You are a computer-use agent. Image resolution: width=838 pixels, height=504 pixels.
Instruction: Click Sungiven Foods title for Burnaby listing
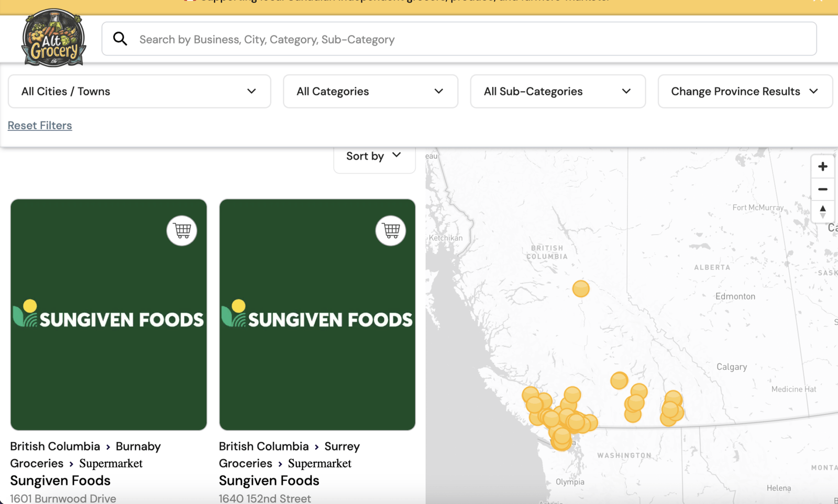tap(60, 480)
